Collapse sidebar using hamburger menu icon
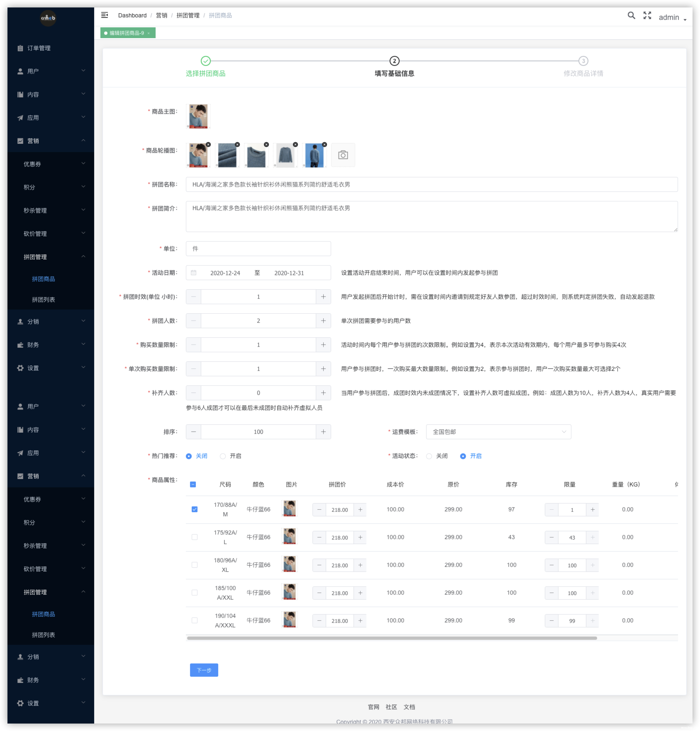The width and height of the screenshot is (700, 731). click(105, 15)
